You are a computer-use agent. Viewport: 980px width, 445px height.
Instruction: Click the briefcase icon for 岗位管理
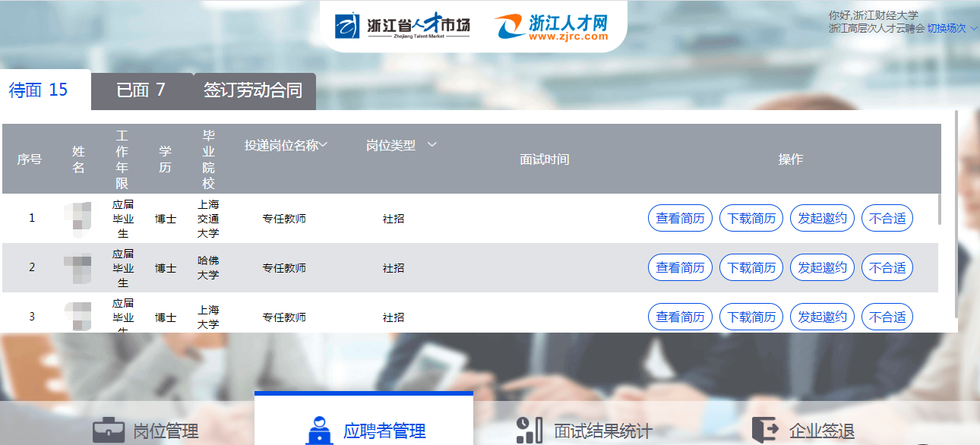tap(109, 431)
